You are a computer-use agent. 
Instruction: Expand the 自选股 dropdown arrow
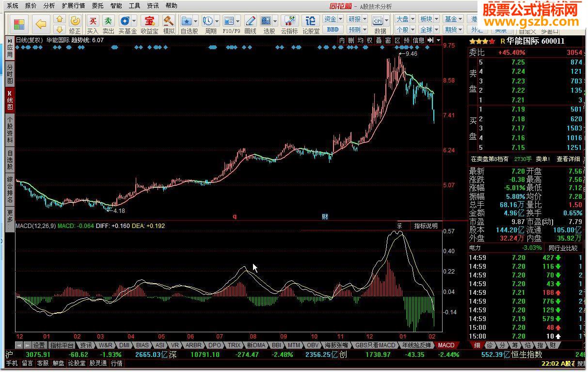[x=195, y=21]
